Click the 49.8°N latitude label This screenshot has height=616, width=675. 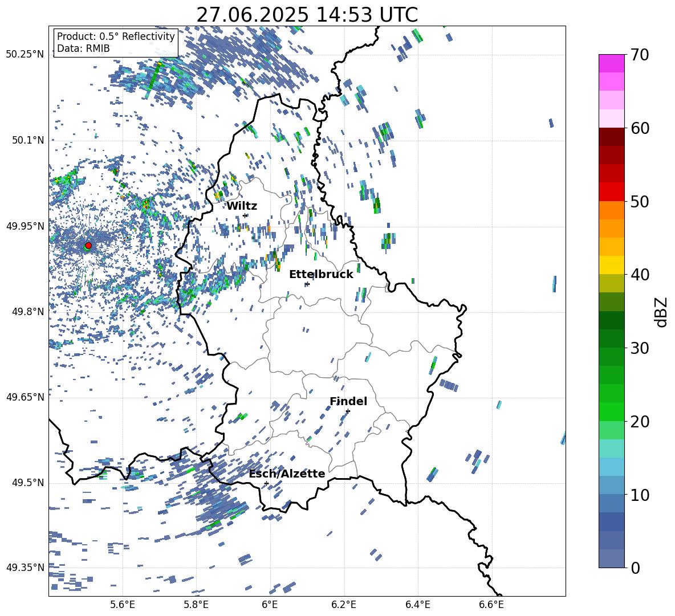coord(27,312)
